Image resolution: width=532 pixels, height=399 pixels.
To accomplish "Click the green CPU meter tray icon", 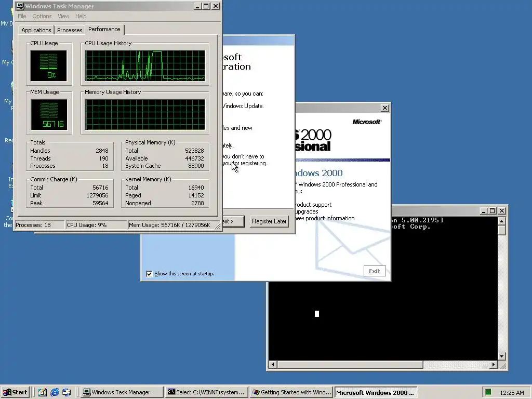I will tap(488, 392).
